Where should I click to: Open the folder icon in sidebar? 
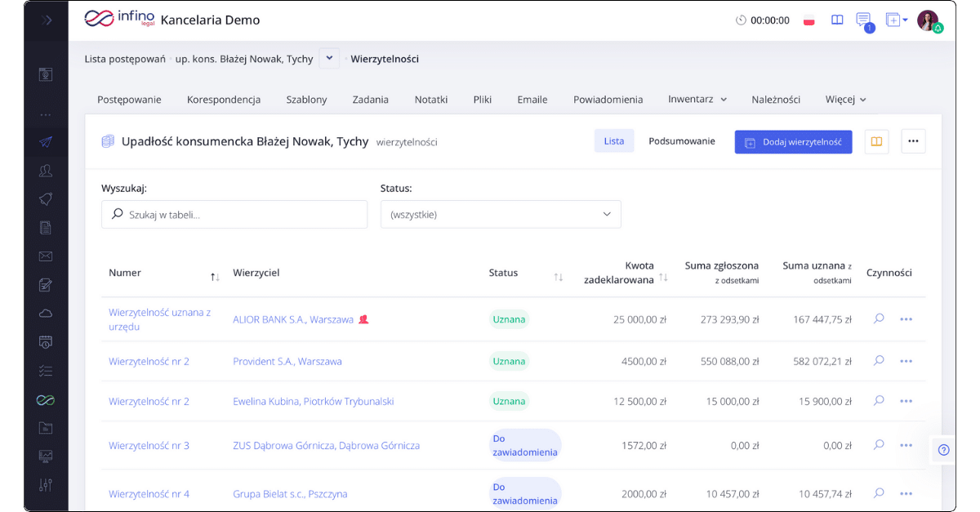pyautogui.click(x=46, y=428)
